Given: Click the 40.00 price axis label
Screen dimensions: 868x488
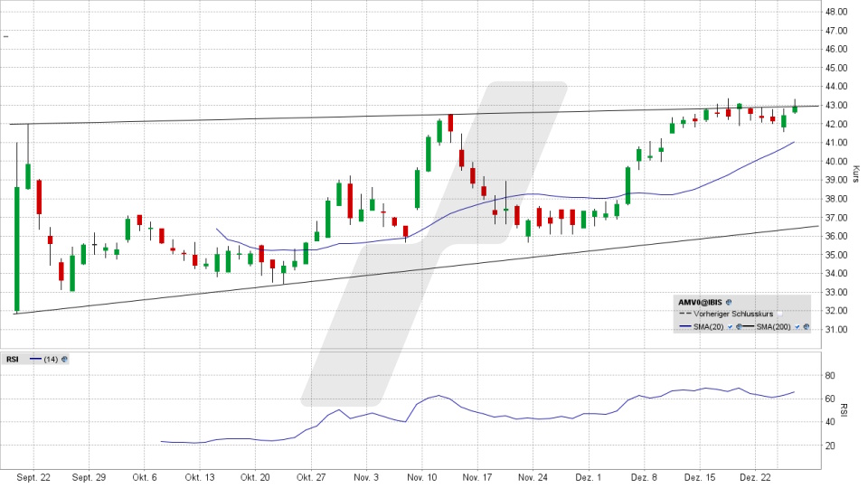Looking at the screenshot, I should coord(835,161).
